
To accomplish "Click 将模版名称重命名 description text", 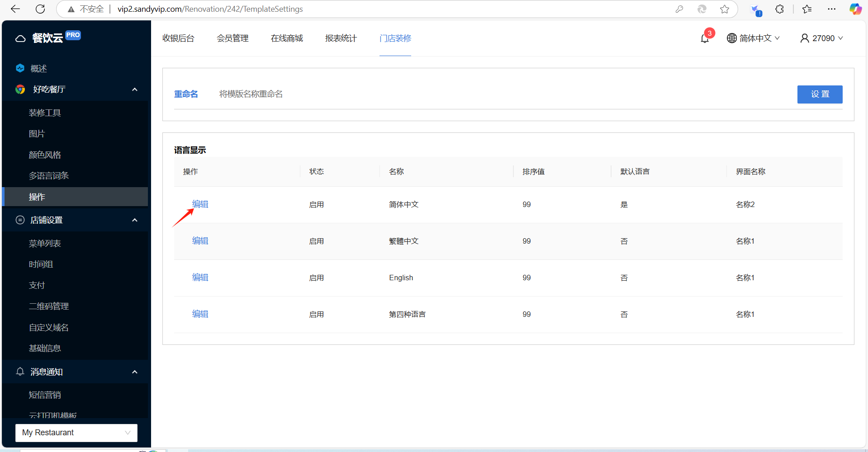I will tap(251, 94).
